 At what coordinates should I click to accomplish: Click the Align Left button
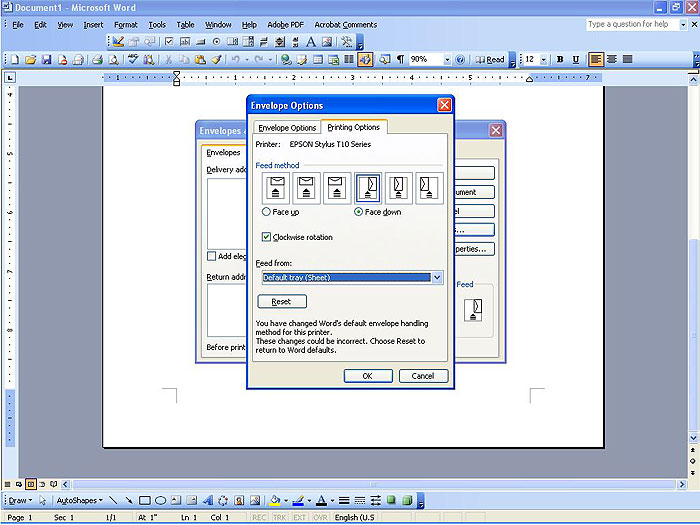596,59
